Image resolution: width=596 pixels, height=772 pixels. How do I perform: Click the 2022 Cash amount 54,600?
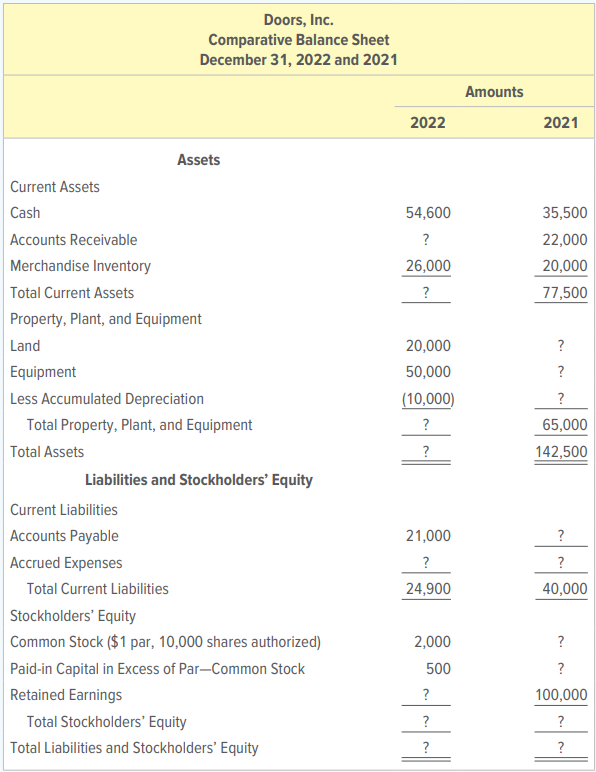[x=428, y=213]
